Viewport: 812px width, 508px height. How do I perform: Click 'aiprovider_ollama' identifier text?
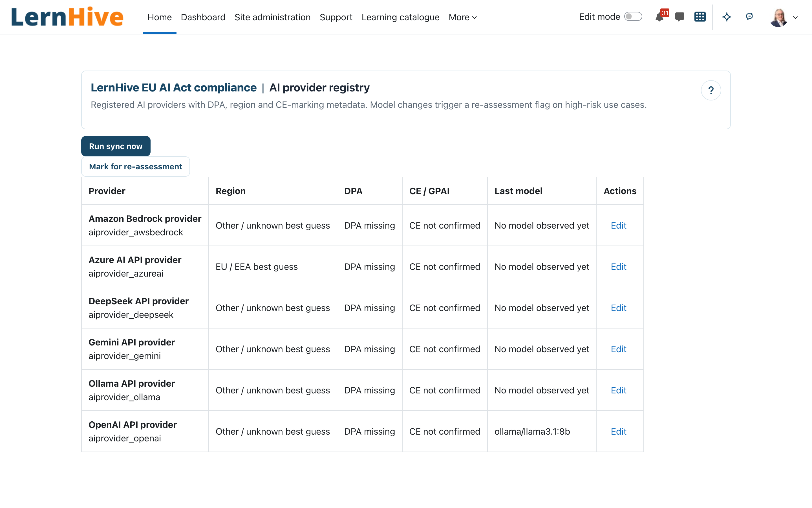click(125, 397)
